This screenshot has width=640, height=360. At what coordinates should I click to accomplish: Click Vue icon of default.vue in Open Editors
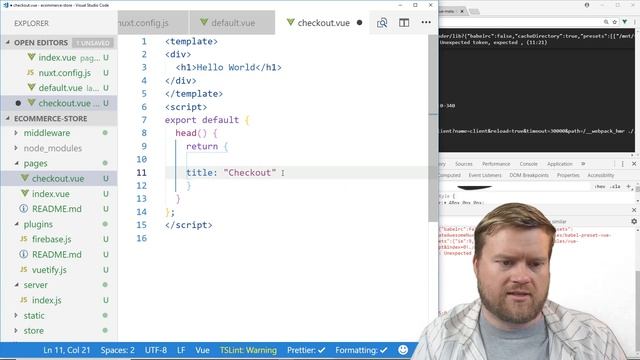[x=31, y=88]
